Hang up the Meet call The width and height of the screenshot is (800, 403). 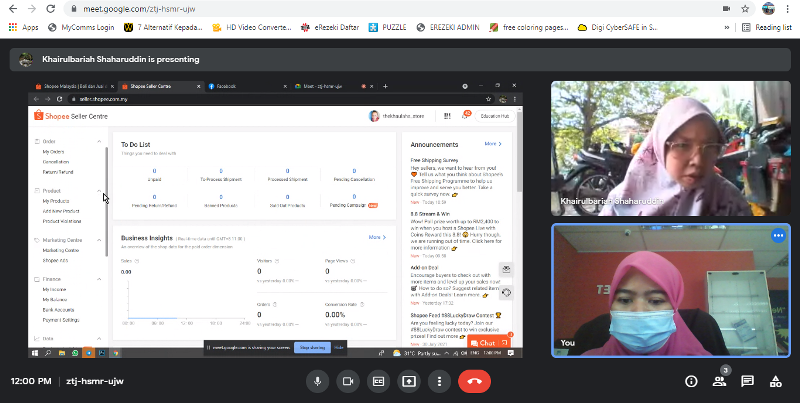pyautogui.click(x=474, y=381)
